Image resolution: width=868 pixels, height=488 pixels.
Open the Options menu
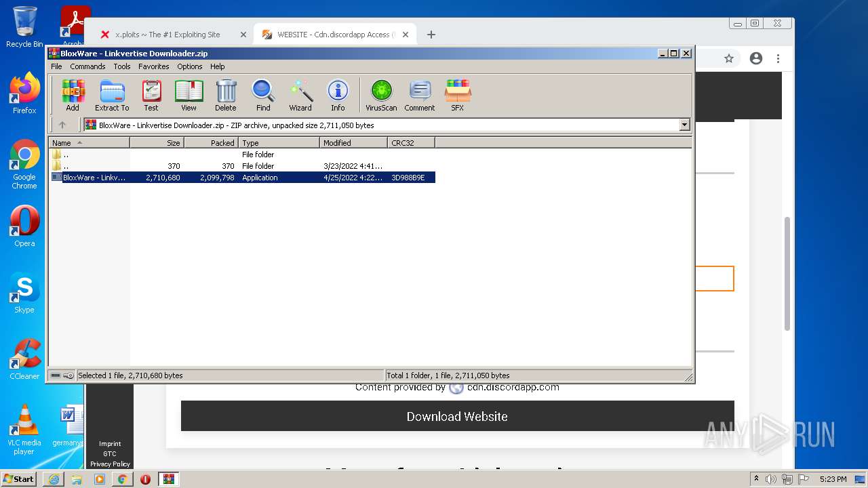(190, 66)
